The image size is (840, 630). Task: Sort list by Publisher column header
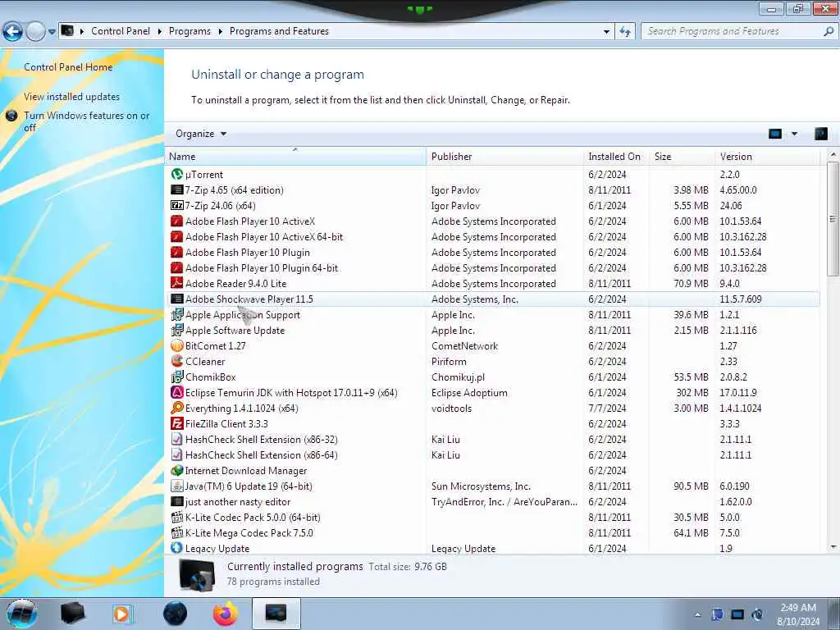[504, 157]
